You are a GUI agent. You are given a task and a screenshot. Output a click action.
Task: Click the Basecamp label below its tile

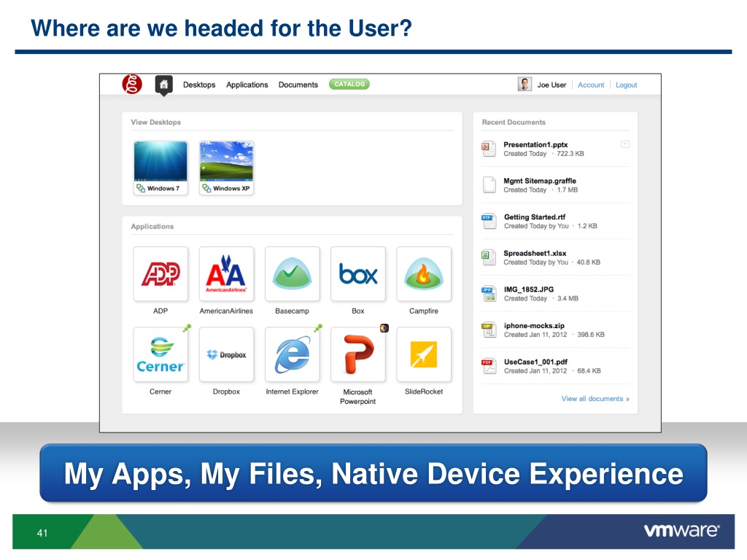click(x=292, y=311)
